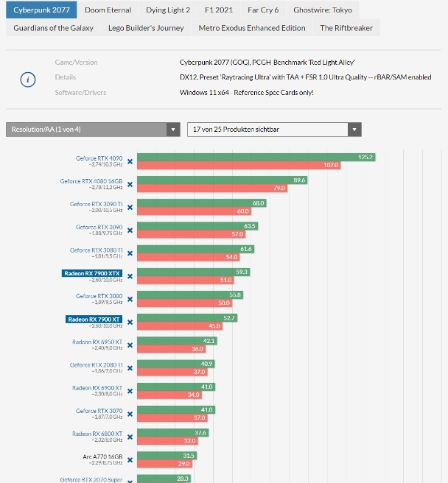Remove Geforce RTX 3090 Ti via X icon
Image resolution: width=448 pixels, height=483 pixels.
click(130, 208)
